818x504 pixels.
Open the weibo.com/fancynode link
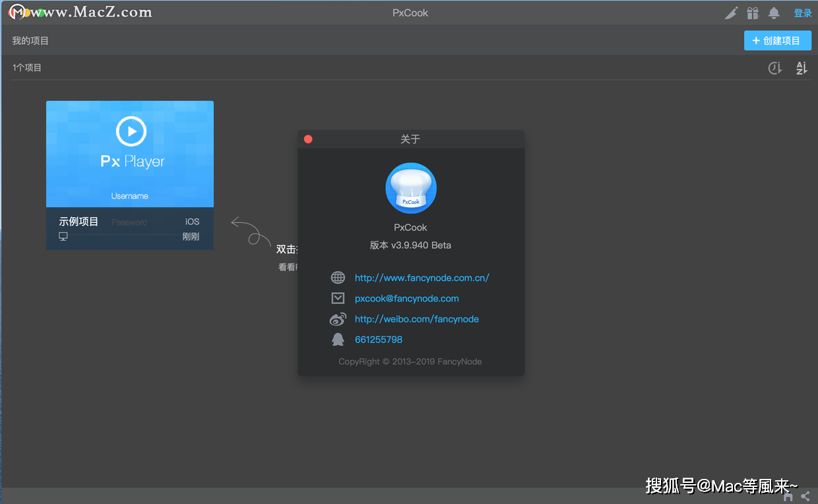[416, 319]
